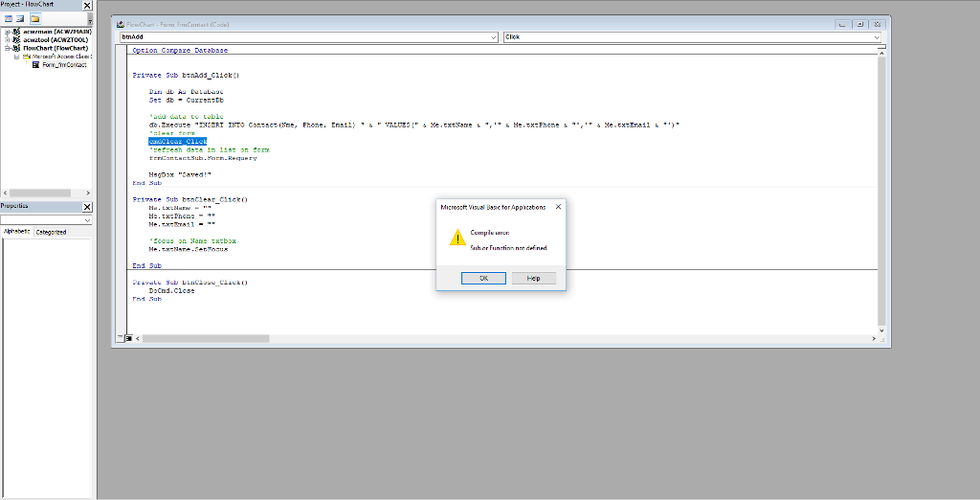Click 'MsgBox "Saved!"' line

click(x=180, y=174)
